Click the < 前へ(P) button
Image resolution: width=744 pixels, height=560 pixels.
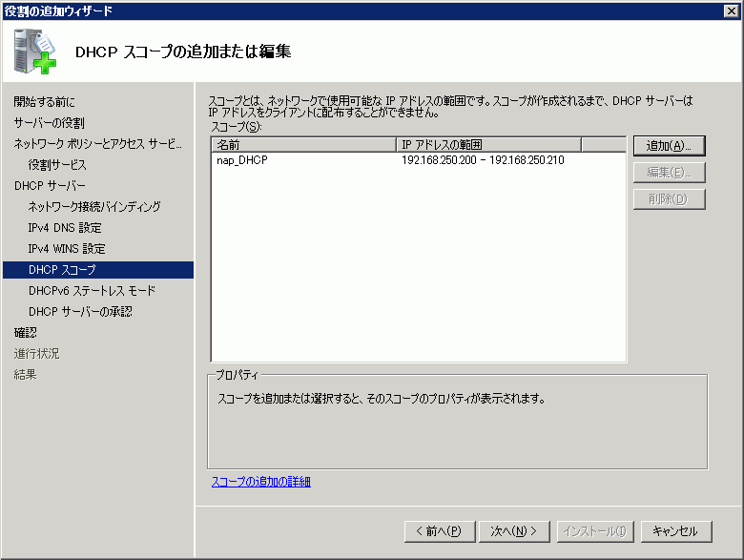click(x=439, y=530)
